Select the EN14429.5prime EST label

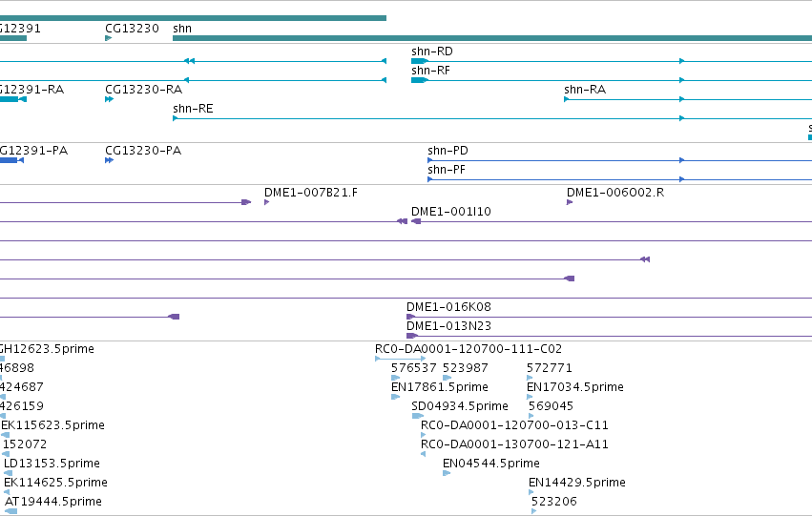tap(577, 483)
